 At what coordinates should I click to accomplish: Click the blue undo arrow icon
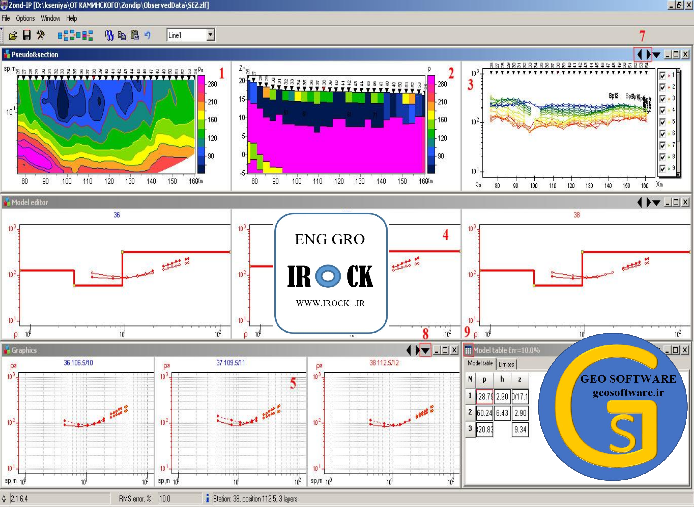tap(148, 35)
